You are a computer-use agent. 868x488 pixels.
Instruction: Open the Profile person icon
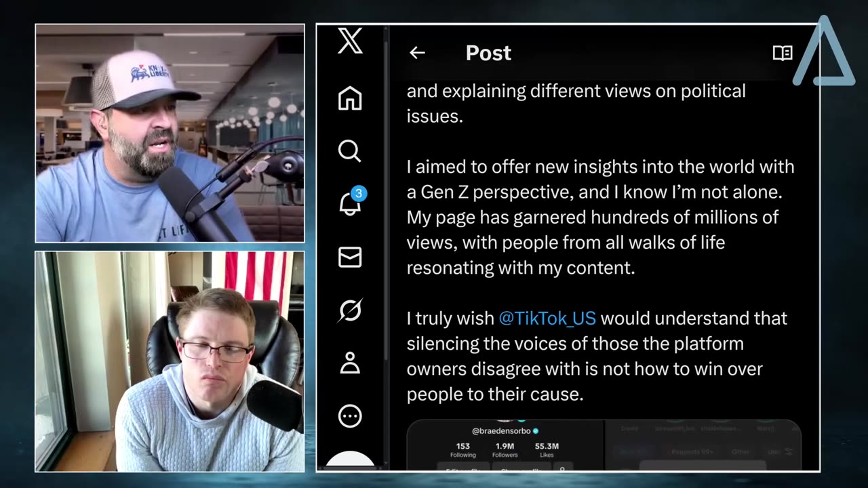pos(350,363)
